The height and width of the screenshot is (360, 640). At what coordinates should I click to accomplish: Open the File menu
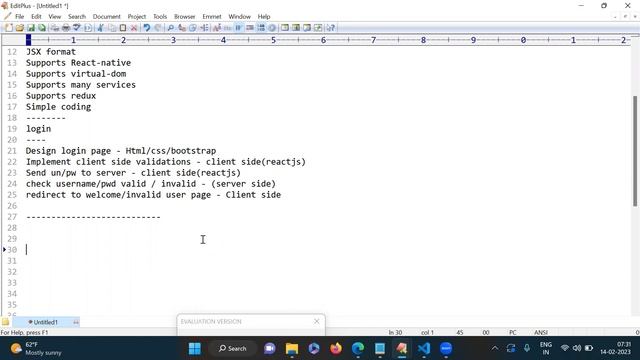pyautogui.click(x=20, y=17)
